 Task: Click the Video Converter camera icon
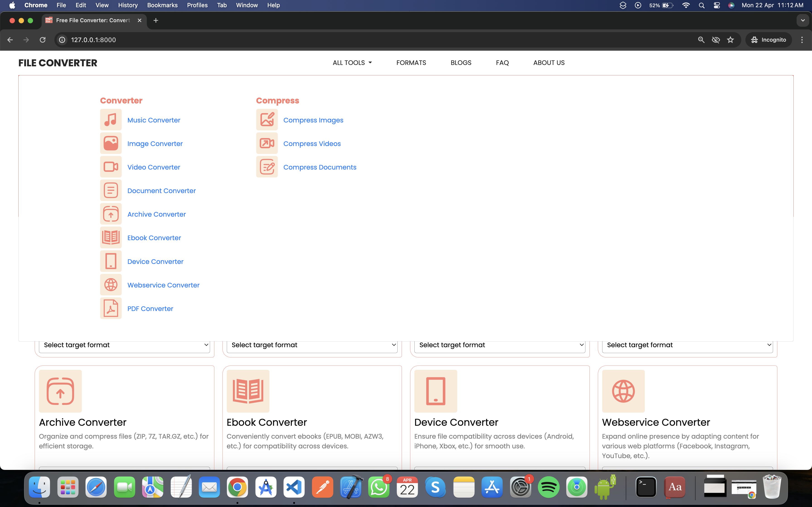pyautogui.click(x=111, y=167)
